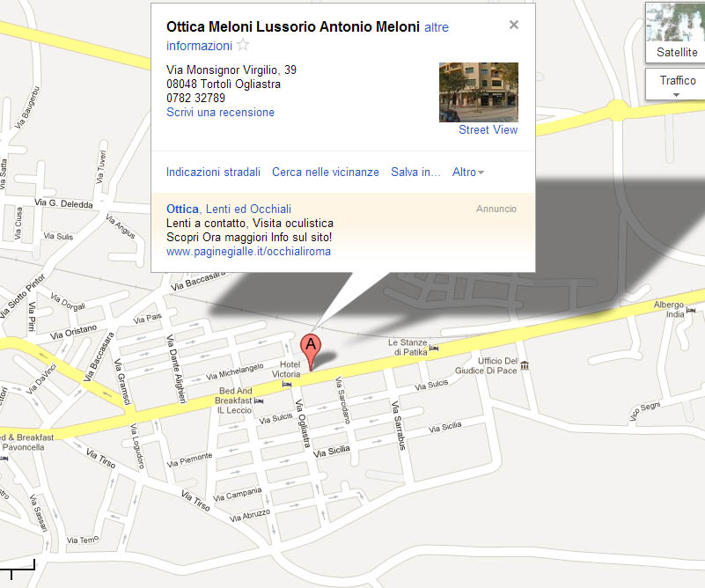Close the Ottica Meloni info window

pyautogui.click(x=513, y=25)
